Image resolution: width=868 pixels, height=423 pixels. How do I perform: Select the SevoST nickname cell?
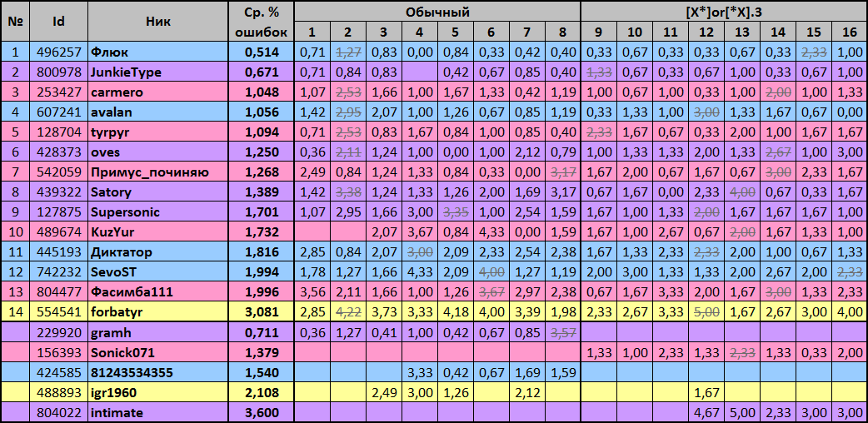157,272
